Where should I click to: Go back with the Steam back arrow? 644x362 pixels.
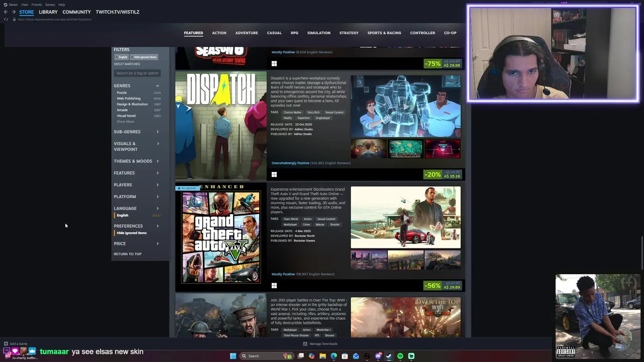[x=6, y=12]
